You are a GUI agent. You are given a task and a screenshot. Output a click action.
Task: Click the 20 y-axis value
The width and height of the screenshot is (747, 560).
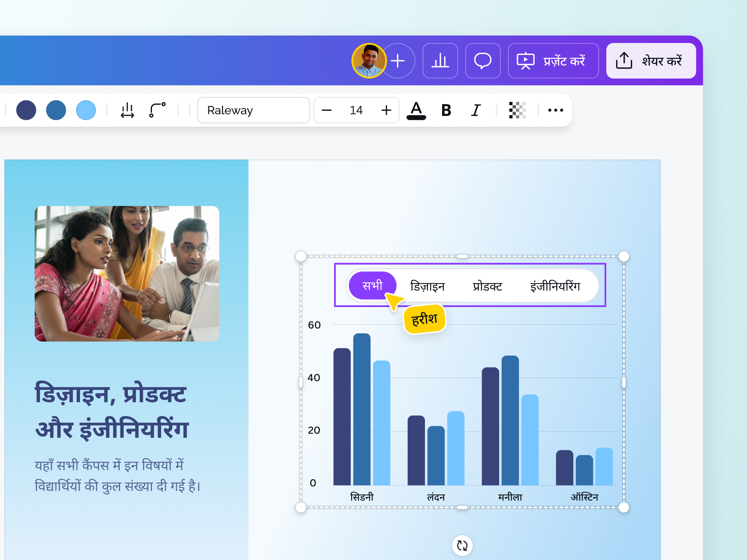[314, 430]
